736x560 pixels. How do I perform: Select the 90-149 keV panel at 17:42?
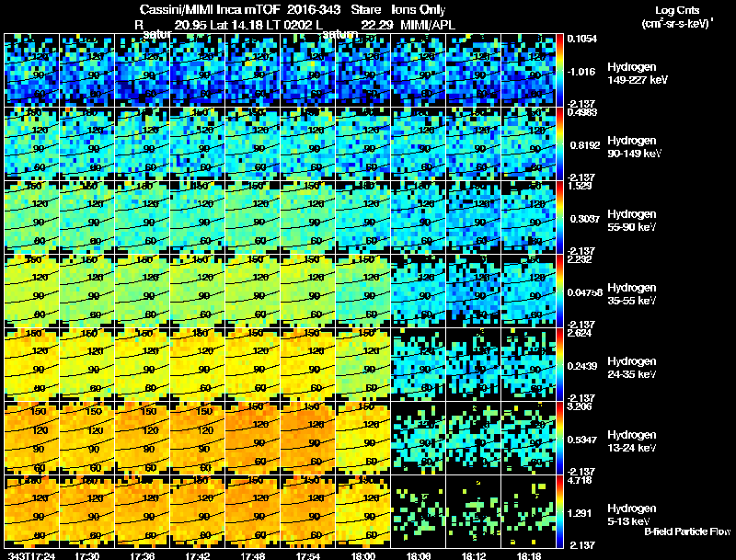(x=197, y=143)
